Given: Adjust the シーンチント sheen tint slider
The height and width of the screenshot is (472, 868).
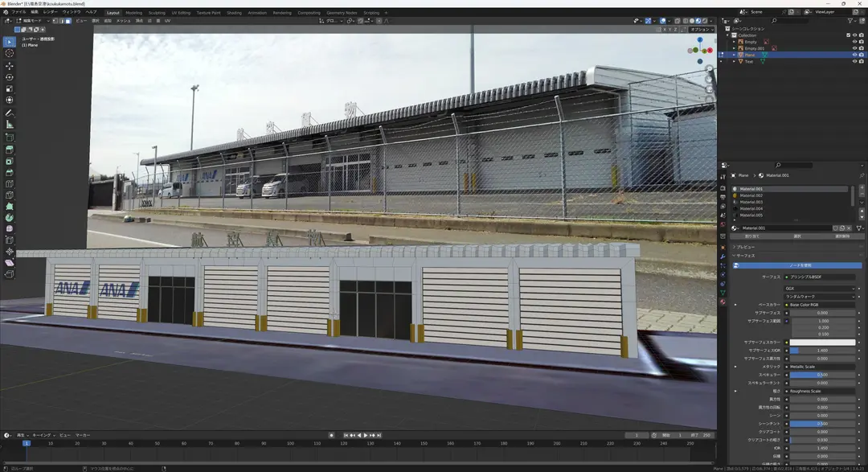Looking at the screenshot, I should click(x=822, y=424).
